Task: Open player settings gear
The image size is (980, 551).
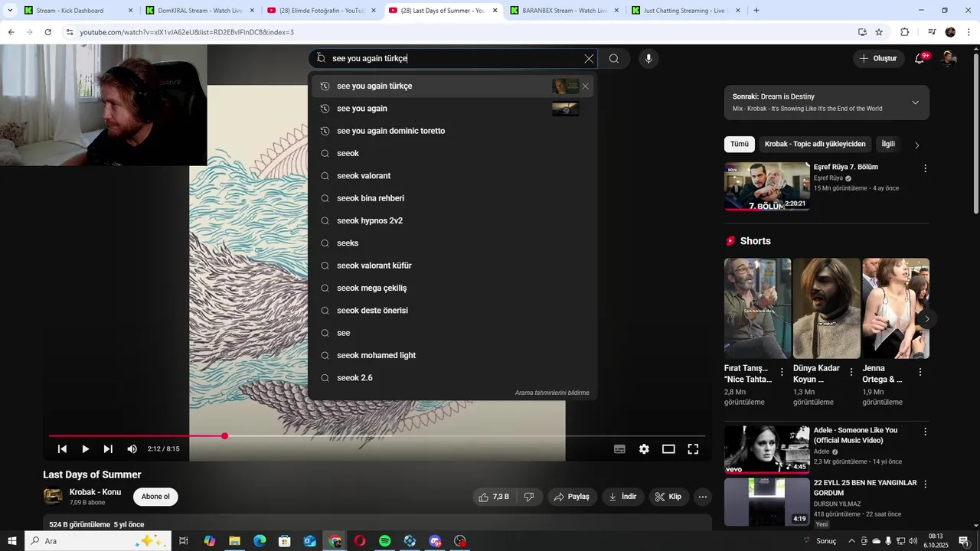Action: [644, 449]
